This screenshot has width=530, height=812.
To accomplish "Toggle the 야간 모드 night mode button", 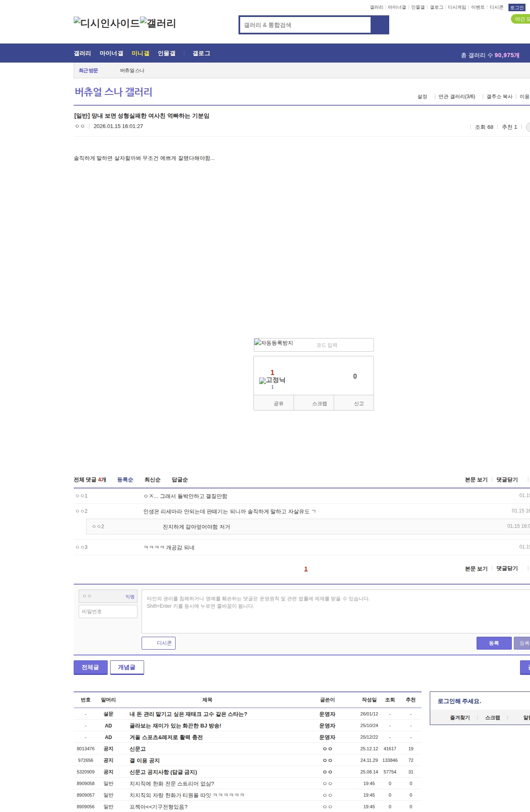I will [x=521, y=19].
